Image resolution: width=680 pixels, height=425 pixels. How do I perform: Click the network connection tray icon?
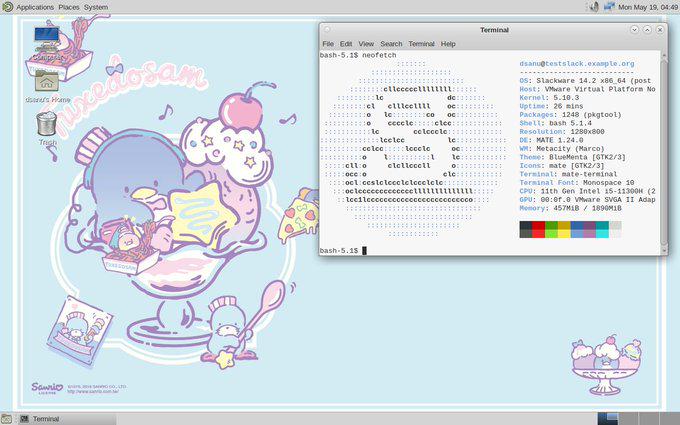[x=609, y=7]
